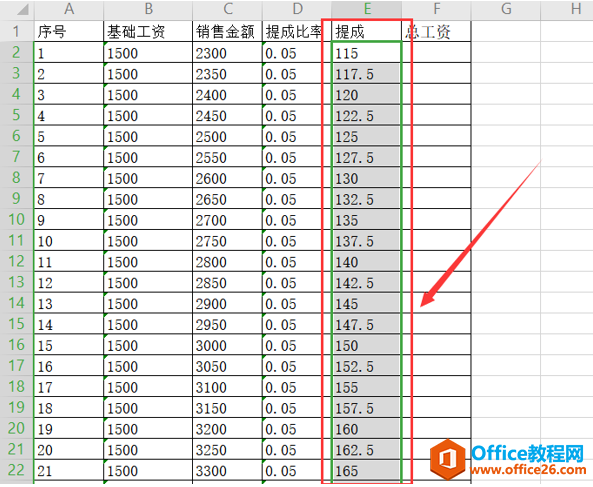Image resolution: width=593 pixels, height=487 pixels.
Task: Select column A header
Action: point(68,9)
